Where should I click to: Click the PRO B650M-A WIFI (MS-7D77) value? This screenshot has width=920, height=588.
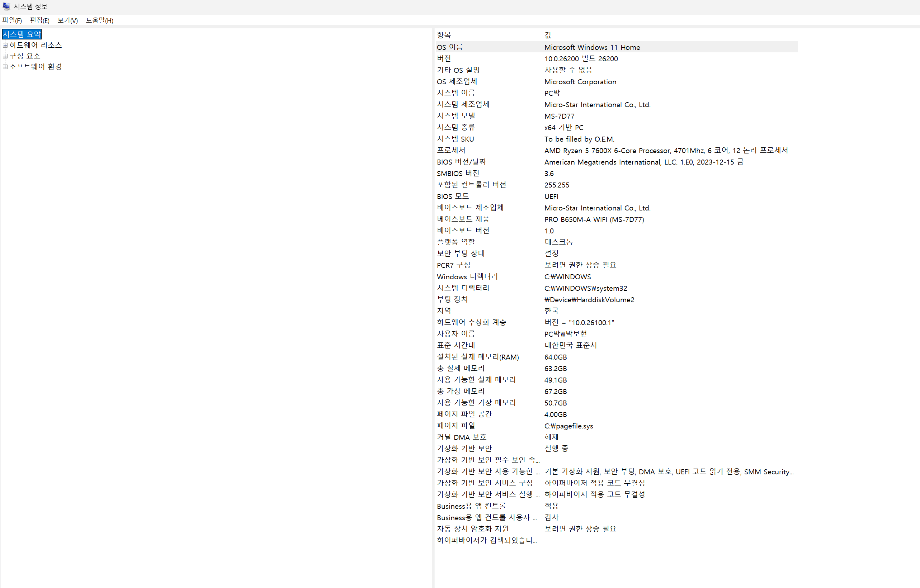coord(594,219)
